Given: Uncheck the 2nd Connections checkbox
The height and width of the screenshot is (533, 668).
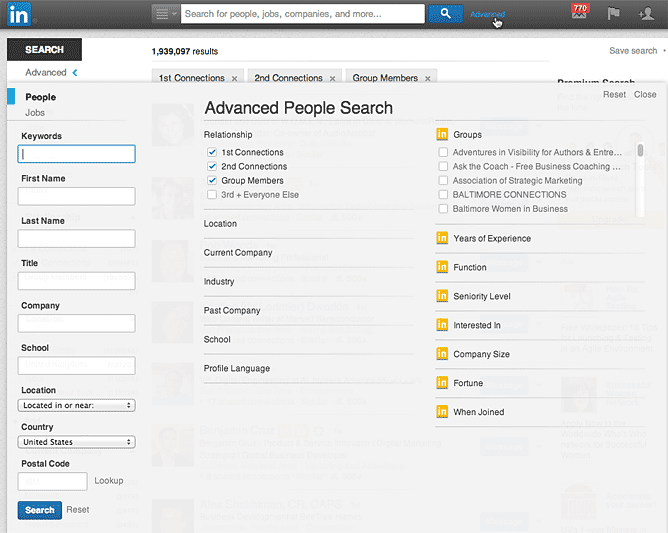Looking at the screenshot, I should [212, 166].
